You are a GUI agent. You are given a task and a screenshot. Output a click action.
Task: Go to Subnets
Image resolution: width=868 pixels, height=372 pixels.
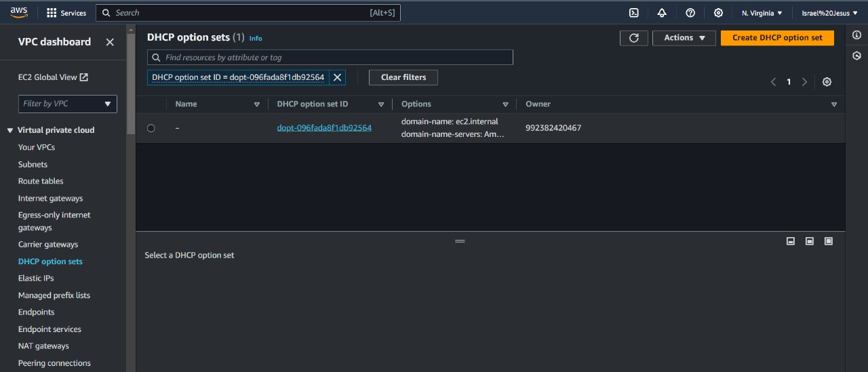33,164
